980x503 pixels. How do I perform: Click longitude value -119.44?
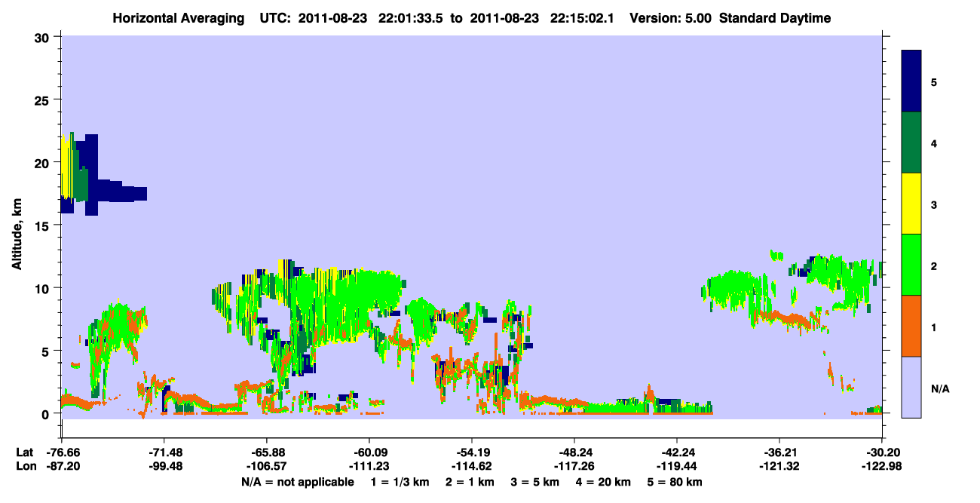click(677, 466)
